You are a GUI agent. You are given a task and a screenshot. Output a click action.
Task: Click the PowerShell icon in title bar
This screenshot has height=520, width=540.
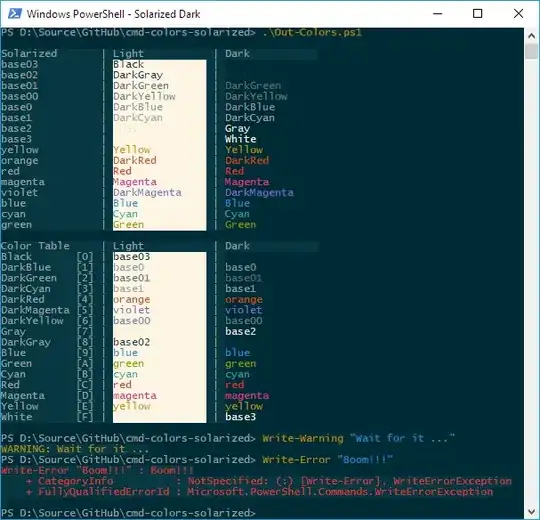(x=15, y=14)
